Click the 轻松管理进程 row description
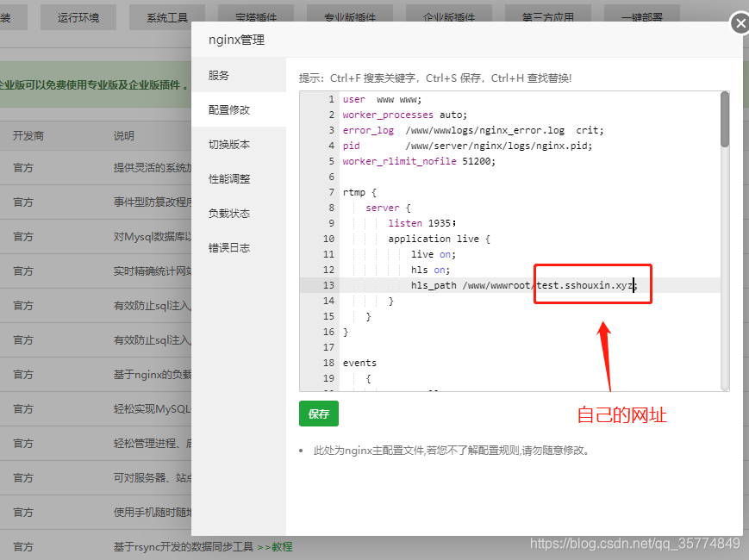This screenshot has width=749, height=560. coord(153,444)
